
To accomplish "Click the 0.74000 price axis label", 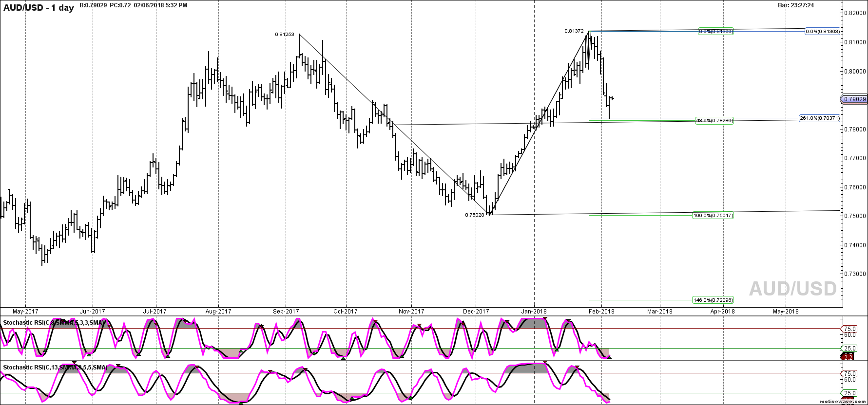I will (855, 245).
